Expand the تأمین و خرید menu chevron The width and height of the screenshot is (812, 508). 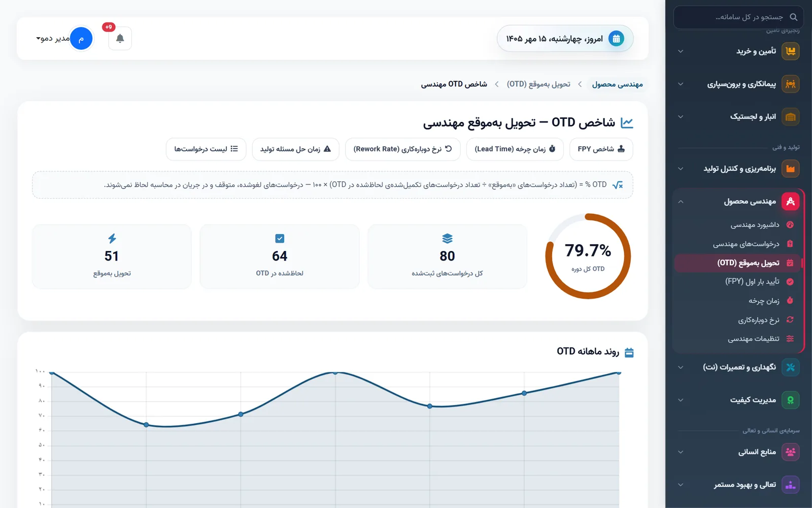point(681,51)
